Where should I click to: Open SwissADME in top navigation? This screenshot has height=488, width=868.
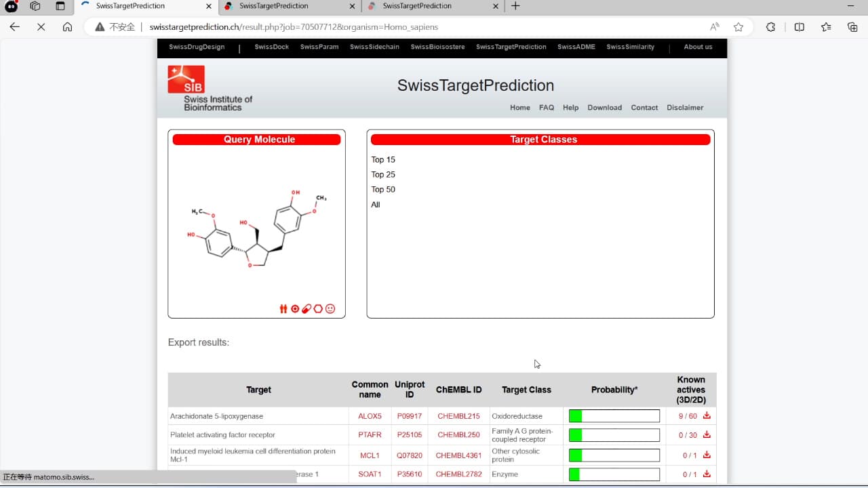tap(576, 47)
